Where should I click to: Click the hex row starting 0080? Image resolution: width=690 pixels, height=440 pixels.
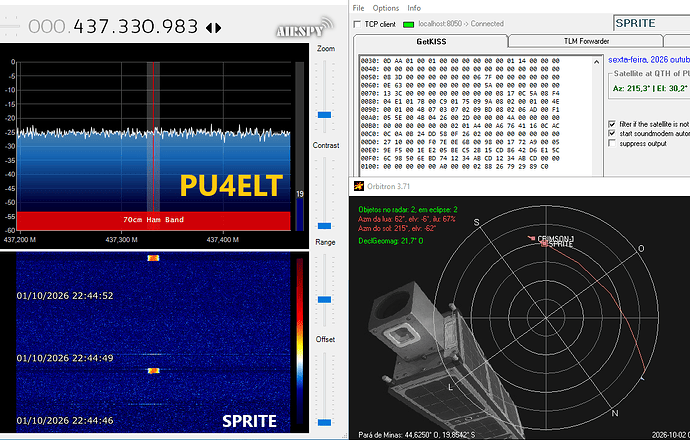[460, 102]
